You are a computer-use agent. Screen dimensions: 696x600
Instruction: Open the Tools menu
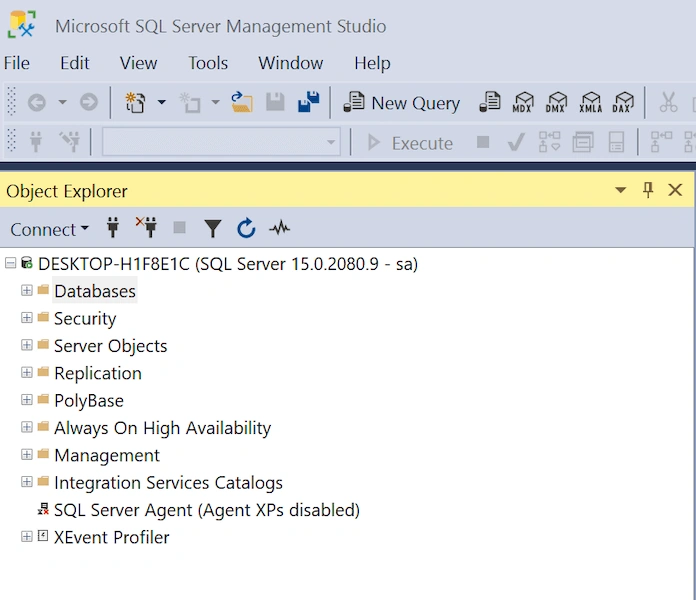point(208,63)
